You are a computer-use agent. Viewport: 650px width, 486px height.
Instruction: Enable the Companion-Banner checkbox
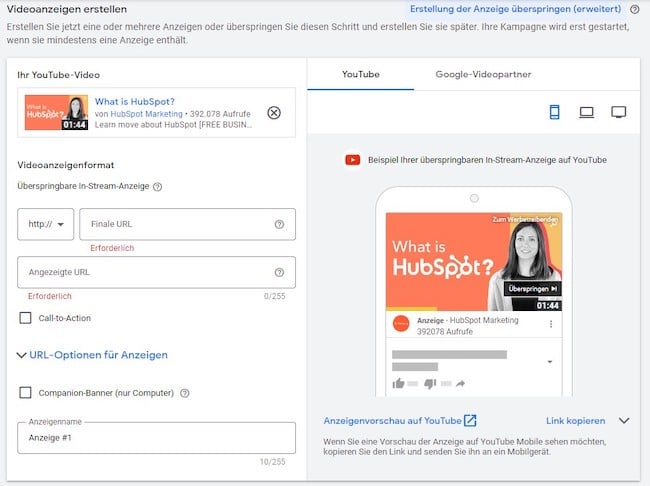coord(25,393)
